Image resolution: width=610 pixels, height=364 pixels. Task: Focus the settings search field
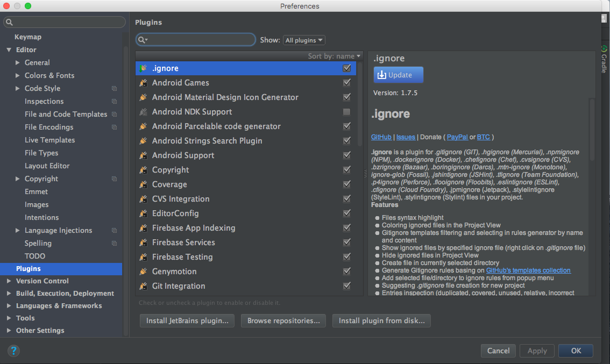[x=65, y=22]
